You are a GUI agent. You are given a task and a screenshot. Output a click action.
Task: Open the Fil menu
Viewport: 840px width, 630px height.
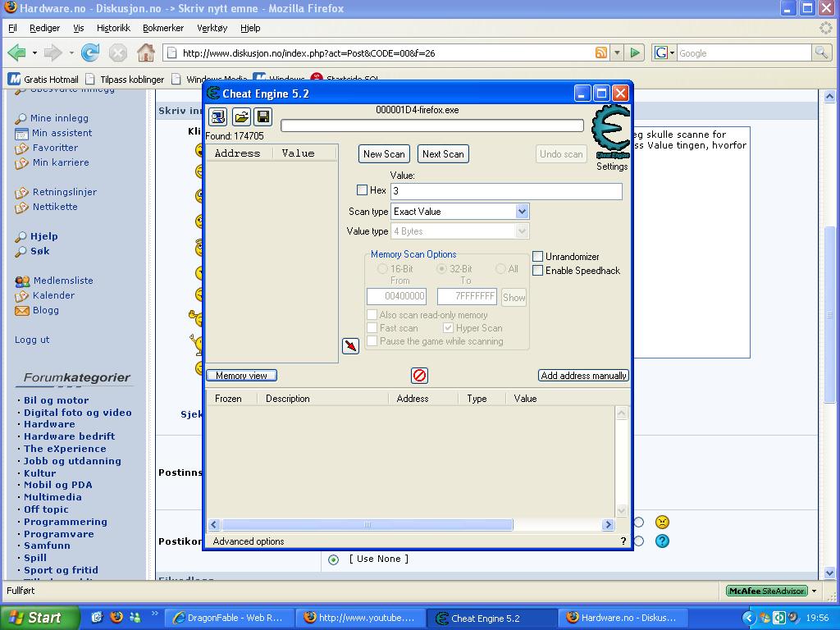pyautogui.click(x=13, y=28)
